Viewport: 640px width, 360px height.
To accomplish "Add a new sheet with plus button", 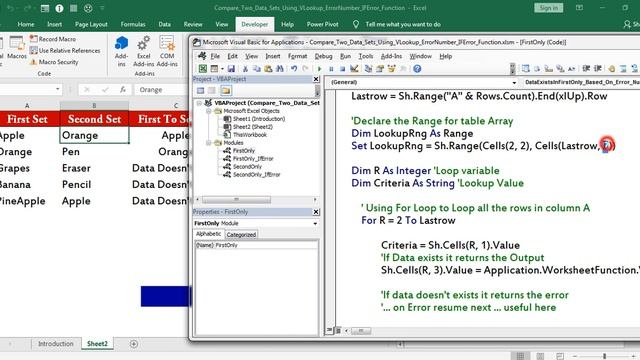I will pyautogui.click(x=133, y=344).
